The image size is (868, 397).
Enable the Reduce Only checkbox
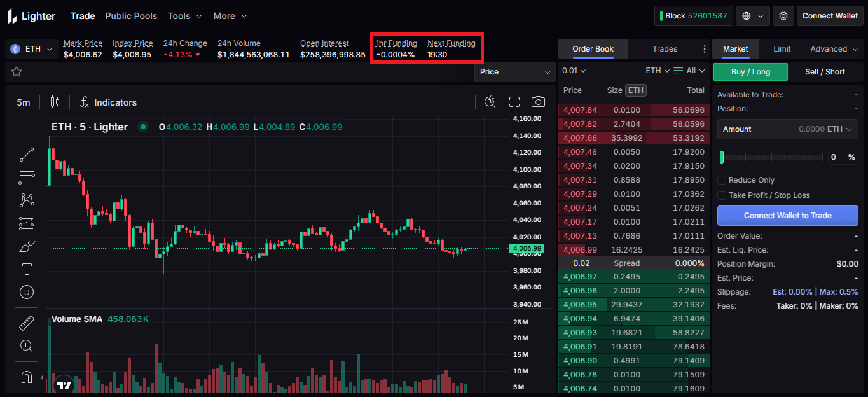[x=722, y=180]
